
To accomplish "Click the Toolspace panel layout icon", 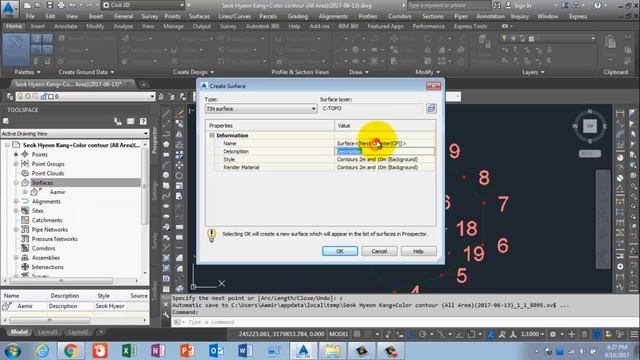I will click(x=131, y=121).
